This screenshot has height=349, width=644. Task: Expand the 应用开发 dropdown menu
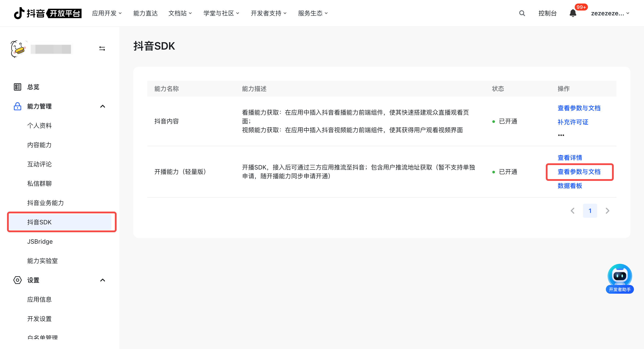107,13
